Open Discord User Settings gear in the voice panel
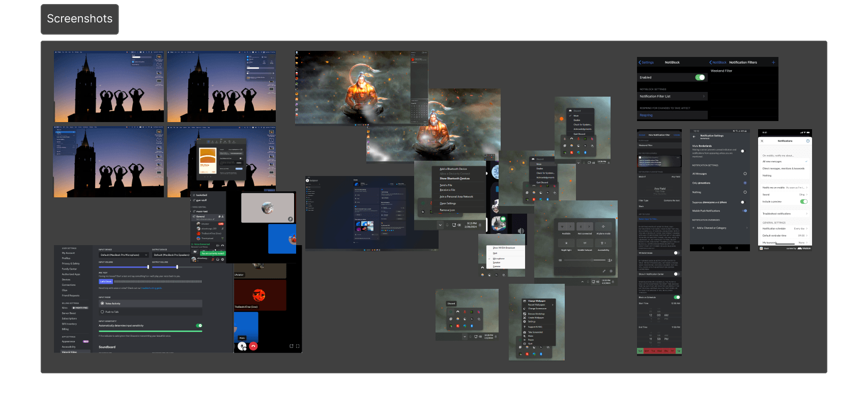This screenshot has width=868, height=414. (222, 259)
